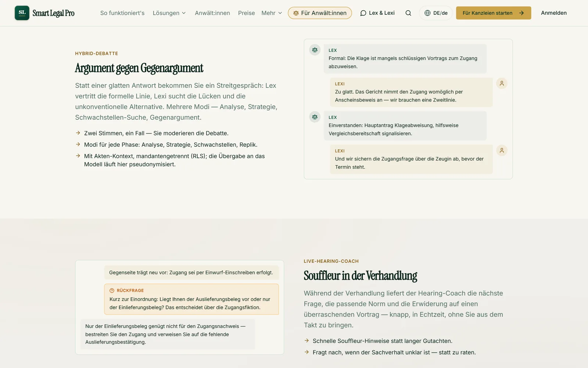Click arrow bullet before 'Mit Akten-Kontext'
Image resolution: width=588 pixels, height=368 pixels.
(78, 156)
